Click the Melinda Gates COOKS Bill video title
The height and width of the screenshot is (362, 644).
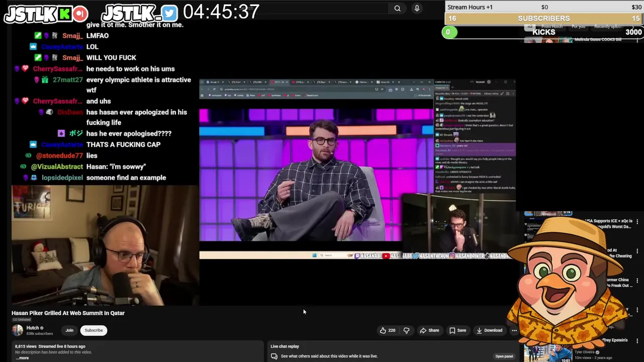pyautogui.click(x=598, y=40)
